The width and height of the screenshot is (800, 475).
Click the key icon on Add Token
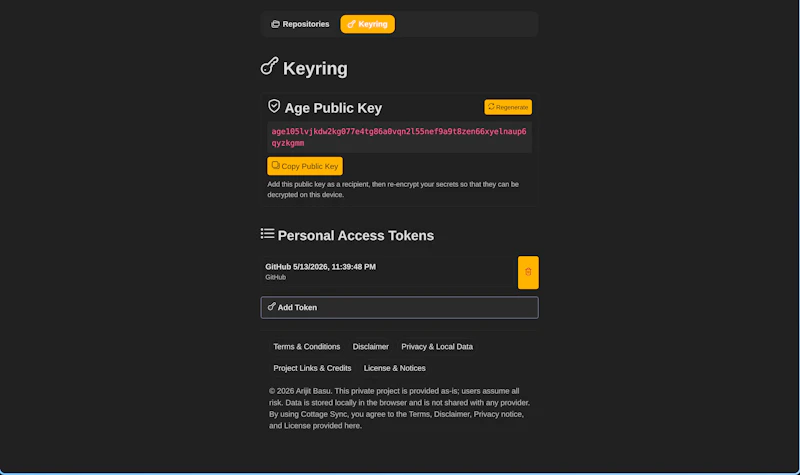(271, 307)
